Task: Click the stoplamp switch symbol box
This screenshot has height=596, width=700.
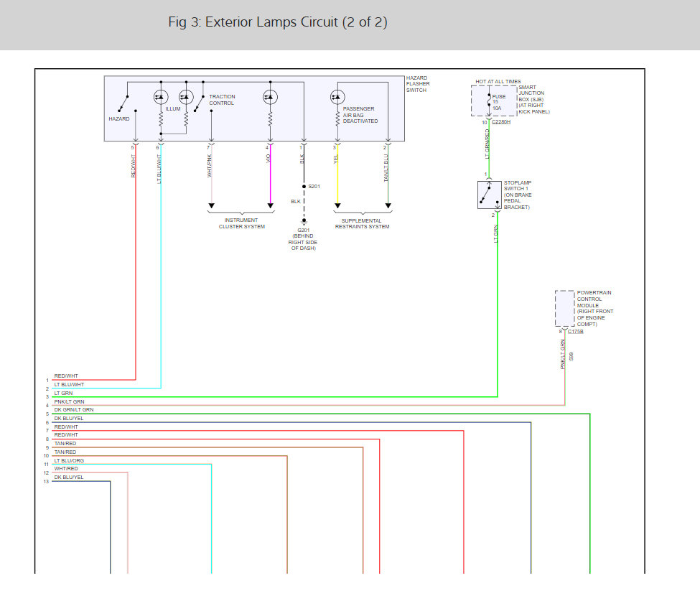Action: (x=490, y=195)
